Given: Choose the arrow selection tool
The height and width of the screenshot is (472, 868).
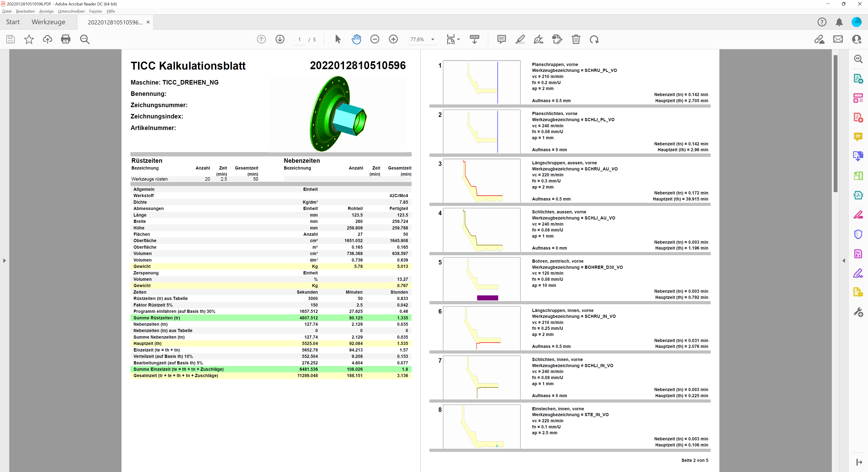Looking at the screenshot, I should coord(338,39).
